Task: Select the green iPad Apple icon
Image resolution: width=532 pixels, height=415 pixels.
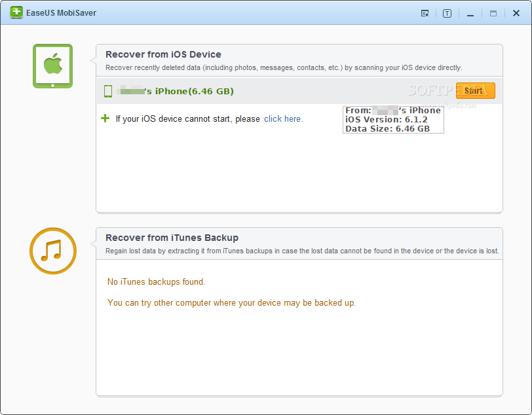Action: pyautogui.click(x=52, y=66)
